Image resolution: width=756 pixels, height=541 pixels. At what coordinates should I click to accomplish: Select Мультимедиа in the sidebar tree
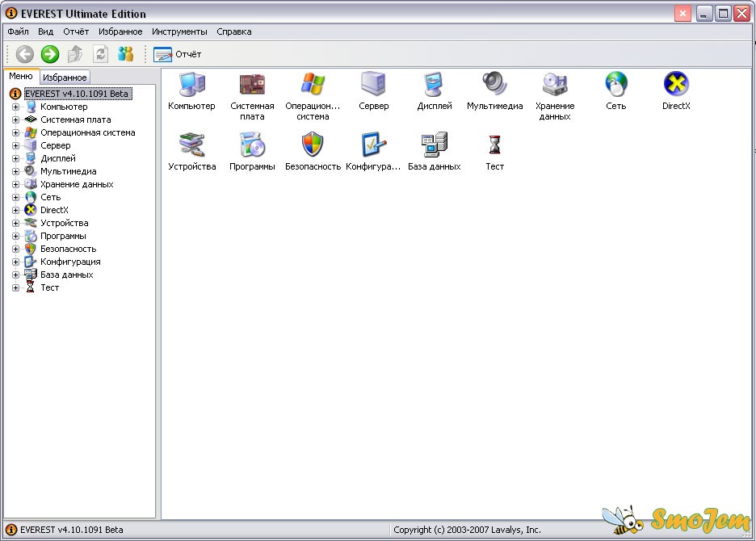tap(69, 171)
